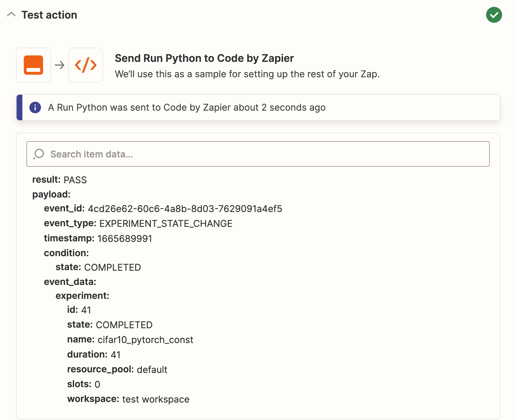Click the arrow between app icons
515x420 pixels.
pos(60,65)
